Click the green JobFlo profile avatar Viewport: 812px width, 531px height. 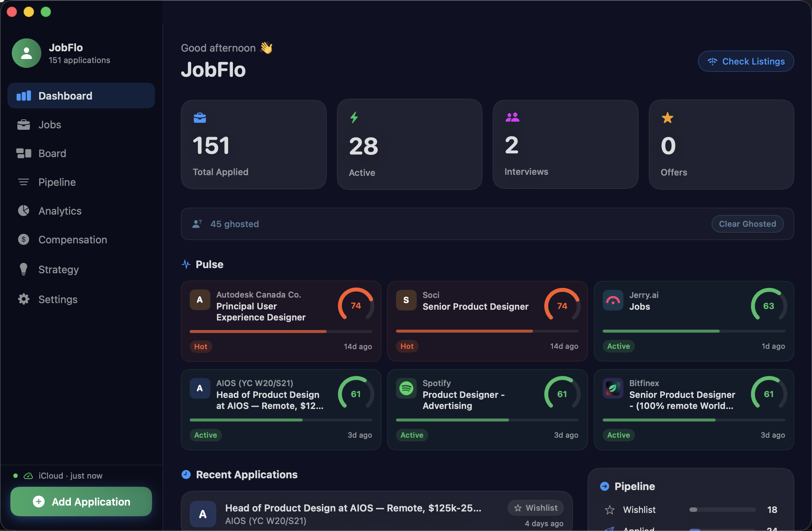pos(27,53)
